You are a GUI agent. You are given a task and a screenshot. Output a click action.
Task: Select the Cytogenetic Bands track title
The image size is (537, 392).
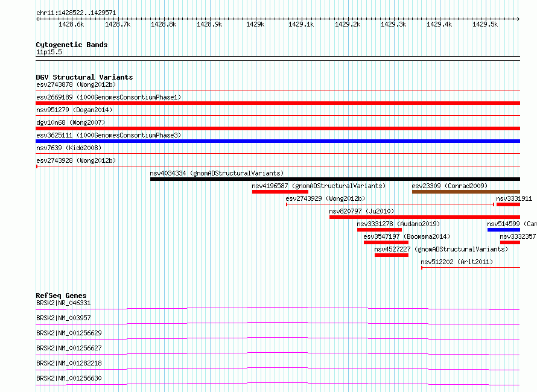click(72, 45)
